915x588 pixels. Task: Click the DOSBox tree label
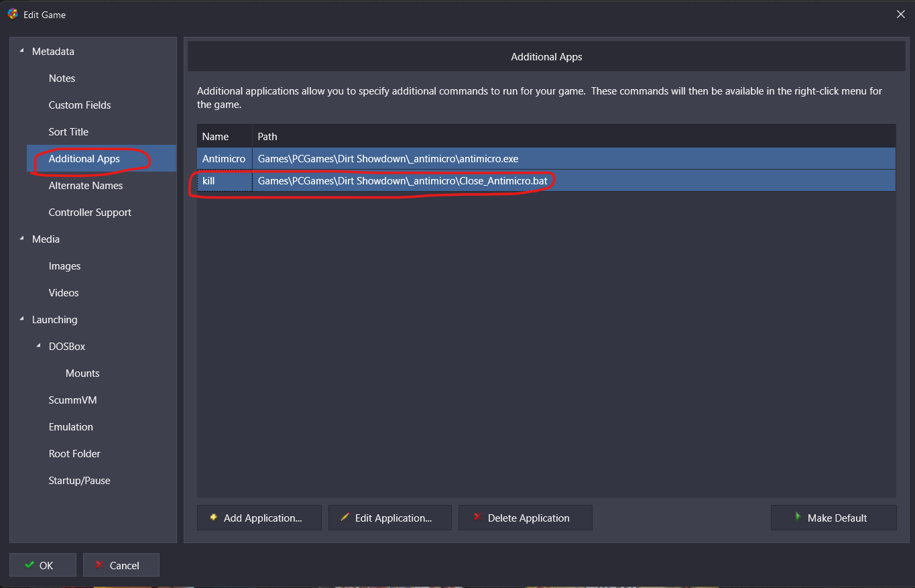click(x=67, y=347)
